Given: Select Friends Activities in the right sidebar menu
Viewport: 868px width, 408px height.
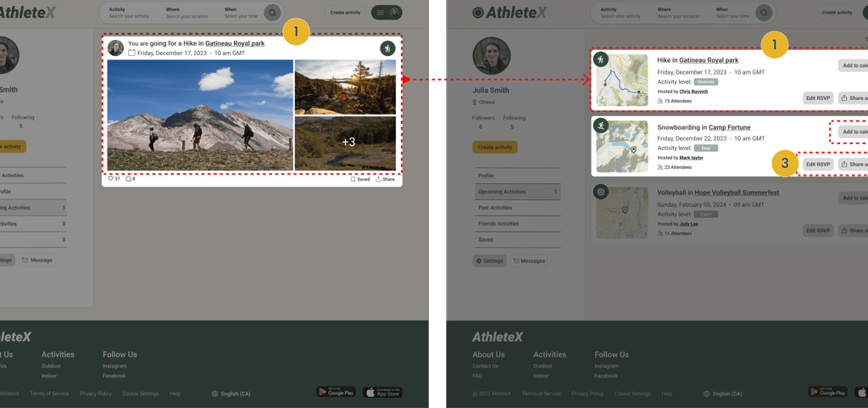Looking at the screenshot, I should [x=518, y=224].
